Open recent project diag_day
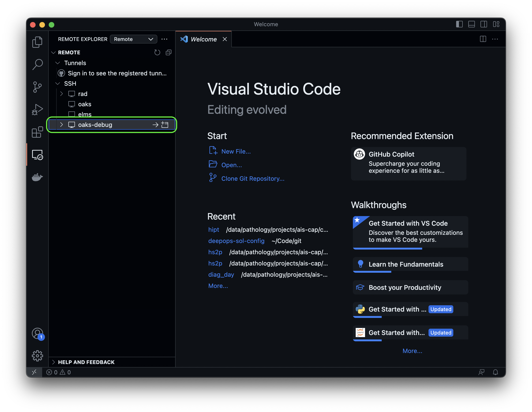Viewport: 532px width, 412px height. pyautogui.click(x=221, y=275)
